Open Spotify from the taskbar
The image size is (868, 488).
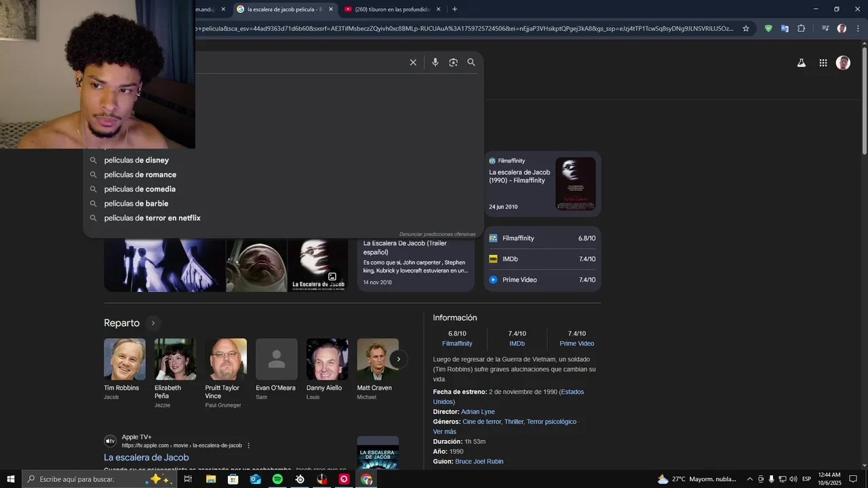[x=277, y=479]
